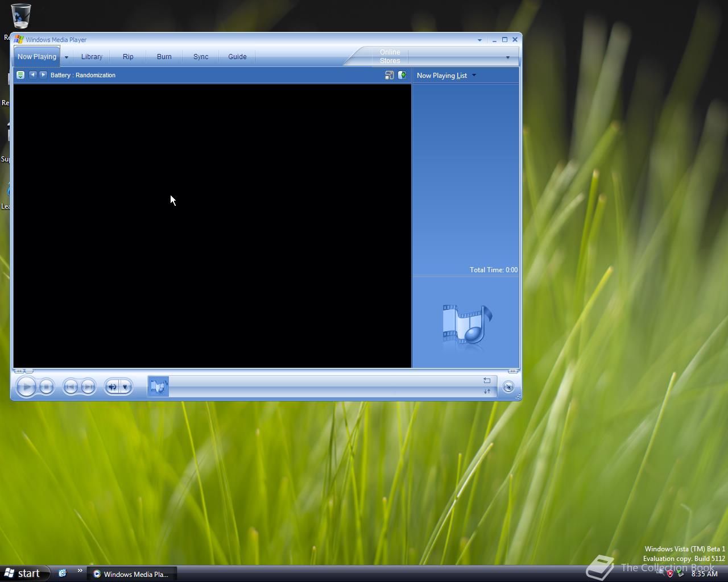
Task: Turn on shuffle in the seek bar
Action: [487, 391]
